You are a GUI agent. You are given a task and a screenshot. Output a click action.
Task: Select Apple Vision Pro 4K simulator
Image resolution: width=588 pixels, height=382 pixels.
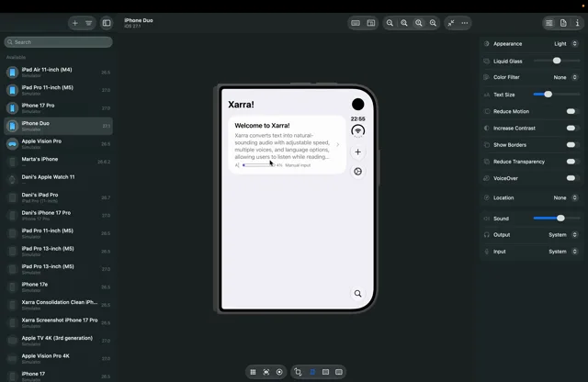(x=58, y=358)
